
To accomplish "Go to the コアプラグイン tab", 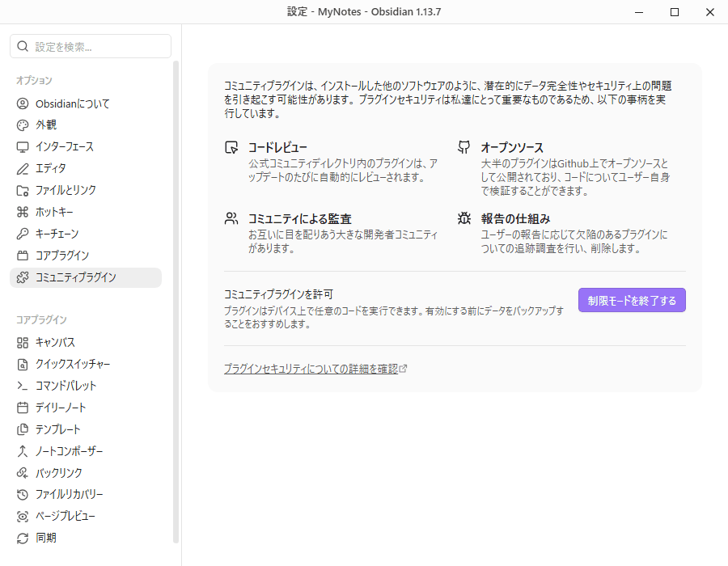I will pyautogui.click(x=86, y=256).
